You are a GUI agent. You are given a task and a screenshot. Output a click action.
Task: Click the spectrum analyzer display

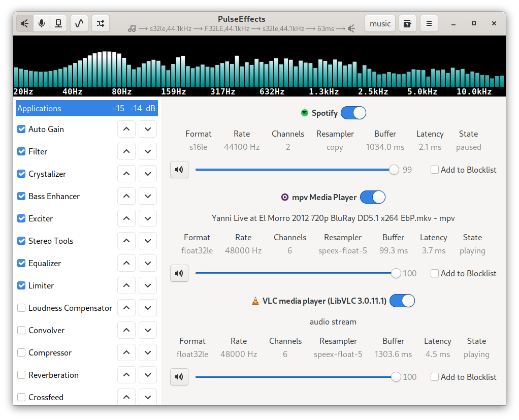[259, 66]
